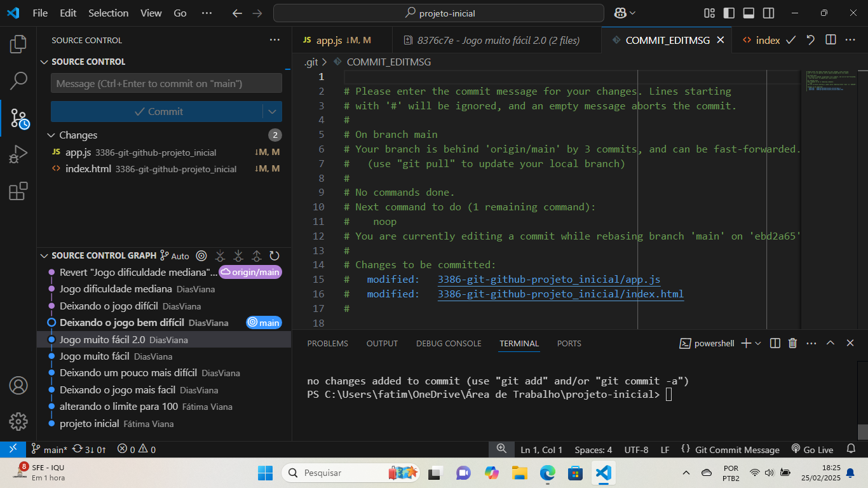Open Microsoft Edge from taskbar

pos(548,473)
